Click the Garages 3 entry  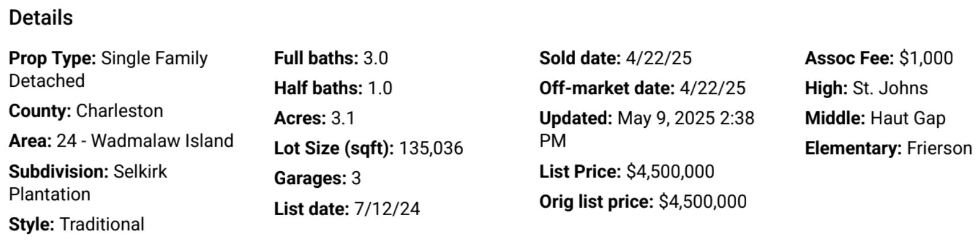point(318,179)
